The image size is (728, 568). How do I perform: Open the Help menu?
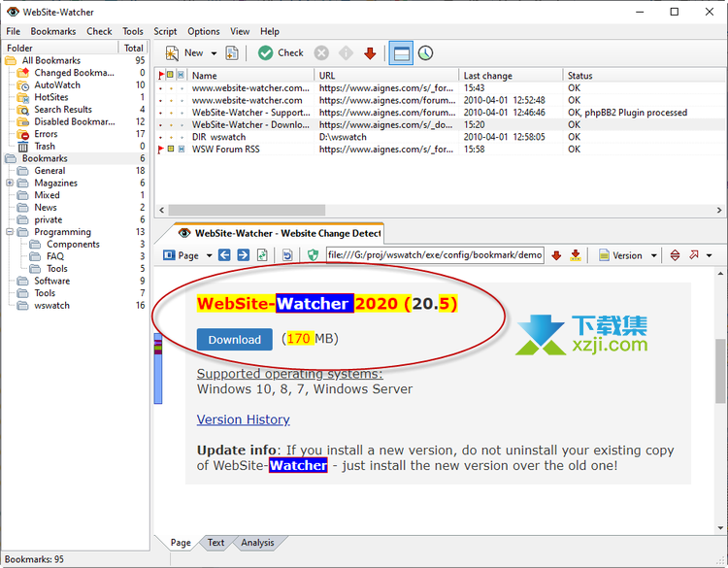(269, 31)
